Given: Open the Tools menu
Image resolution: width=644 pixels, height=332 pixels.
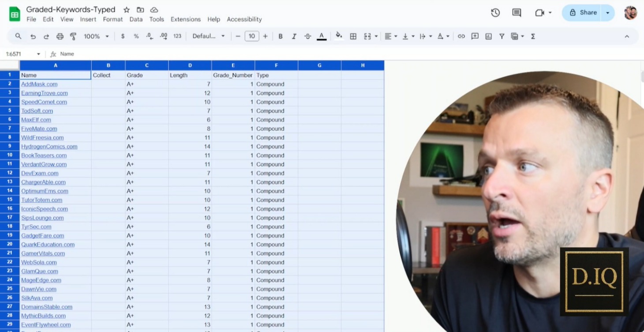Looking at the screenshot, I should (x=157, y=19).
